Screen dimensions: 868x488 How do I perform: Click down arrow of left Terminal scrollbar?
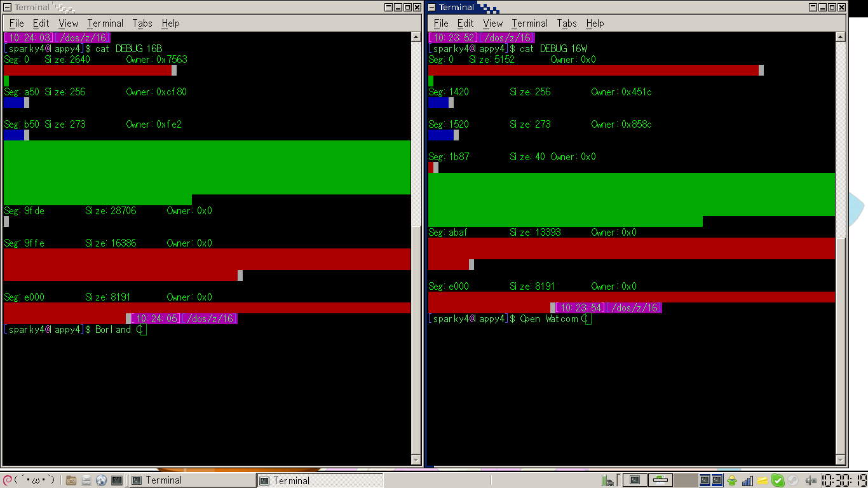point(416,460)
